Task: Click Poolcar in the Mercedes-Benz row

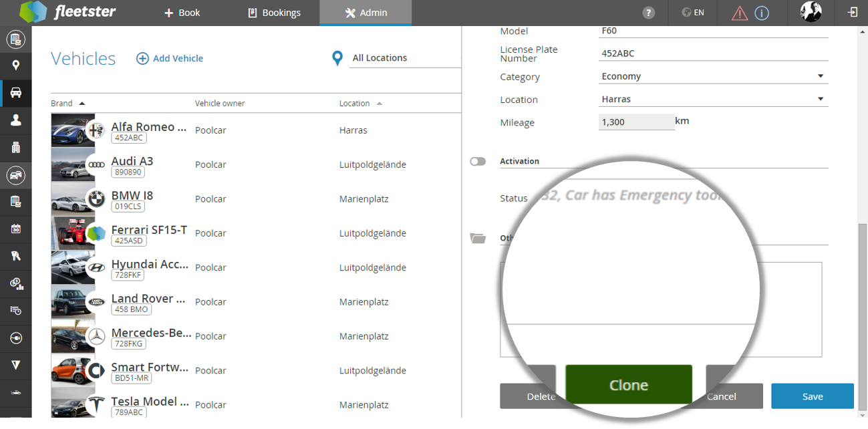Action: [210, 337]
